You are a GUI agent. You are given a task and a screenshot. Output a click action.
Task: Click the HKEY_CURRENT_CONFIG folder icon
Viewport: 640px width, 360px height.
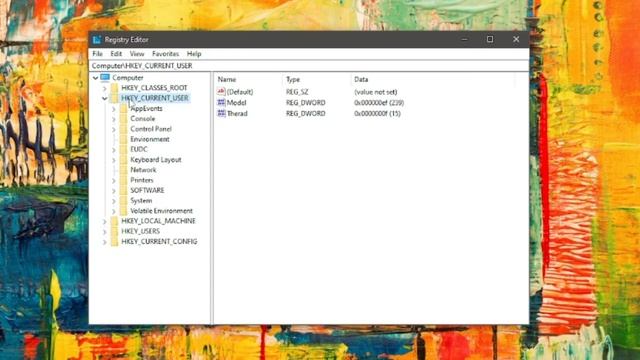tap(114, 241)
